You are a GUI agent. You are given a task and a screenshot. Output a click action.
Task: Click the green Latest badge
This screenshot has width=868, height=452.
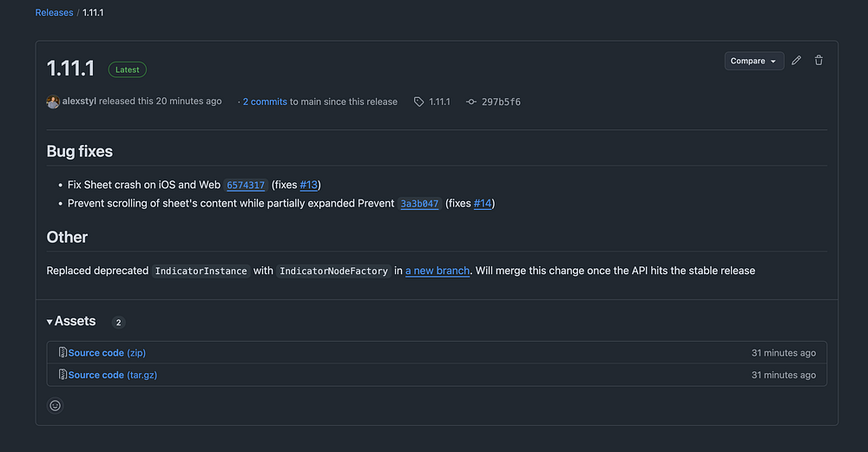[128, 69]
